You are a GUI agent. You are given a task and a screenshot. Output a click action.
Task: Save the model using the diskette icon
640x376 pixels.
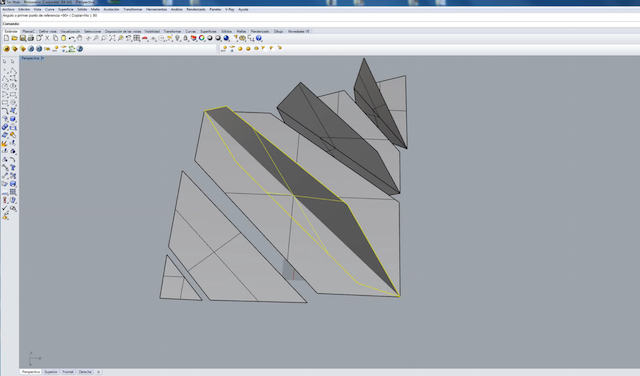tap(22, 38)
